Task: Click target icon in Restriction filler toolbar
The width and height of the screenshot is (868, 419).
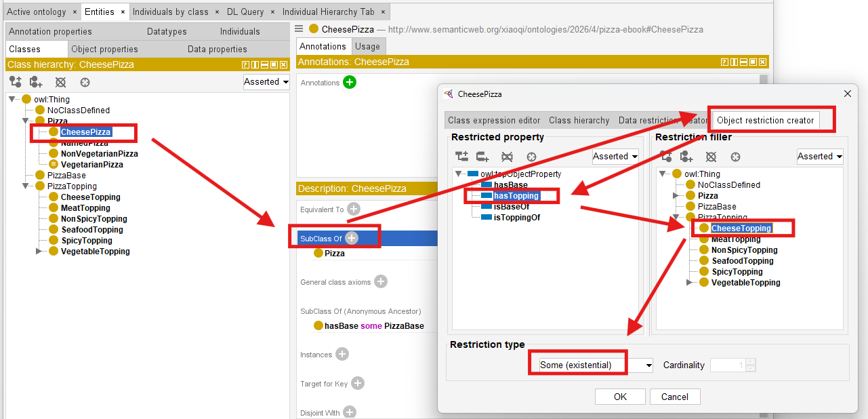Action: point(735,157)
